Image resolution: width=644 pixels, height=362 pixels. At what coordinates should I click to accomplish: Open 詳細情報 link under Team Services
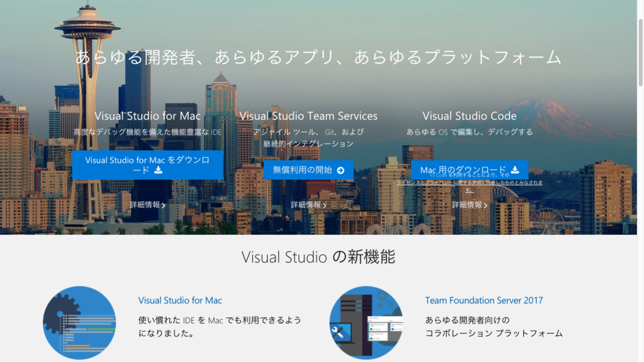click(x=308, y=205)
